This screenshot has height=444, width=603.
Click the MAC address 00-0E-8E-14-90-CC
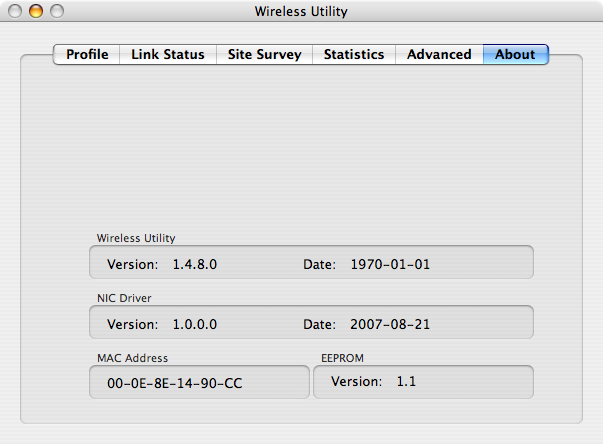175,383
